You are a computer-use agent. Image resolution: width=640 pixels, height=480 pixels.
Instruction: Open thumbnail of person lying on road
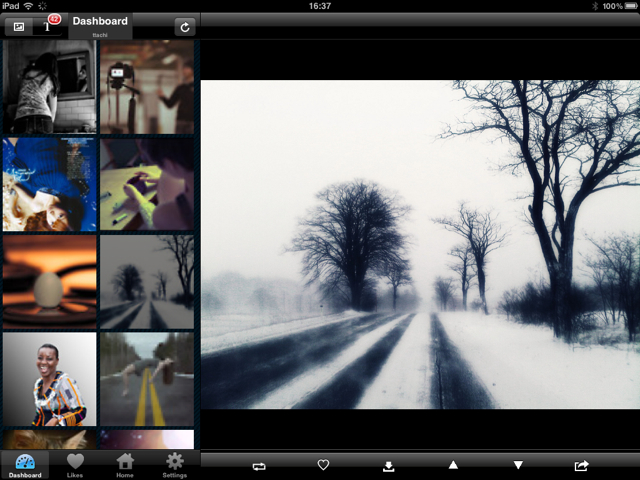[x=147, y=379]
